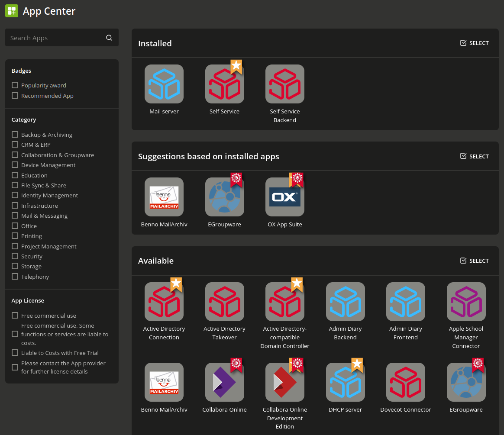Image resolution: width=504 pixels, height=435 pixels.
Task: Enable the Free commercial use license filter
Action: 15,316
